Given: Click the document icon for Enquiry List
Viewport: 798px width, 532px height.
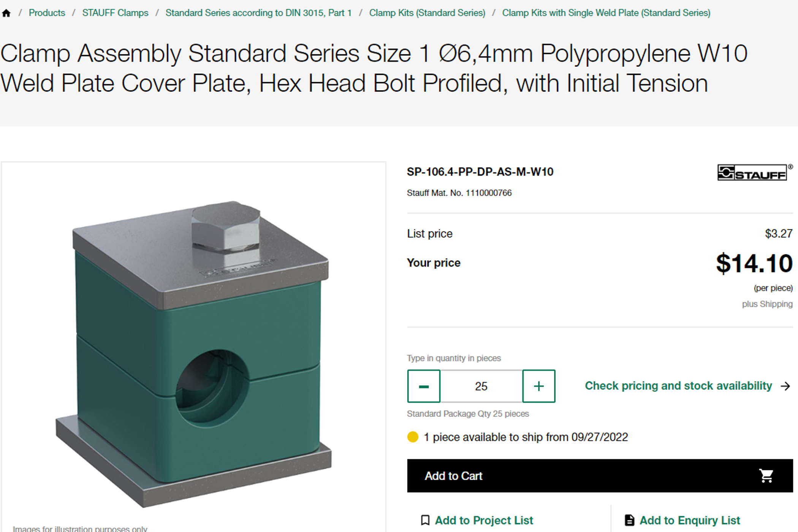Looking at the screenshot, I should (x=629, y=520).
